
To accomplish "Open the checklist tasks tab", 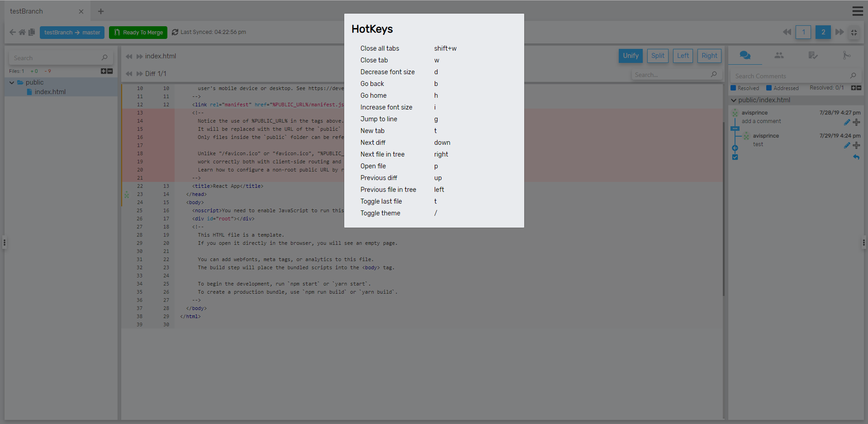I will click(x=813, y=55).
